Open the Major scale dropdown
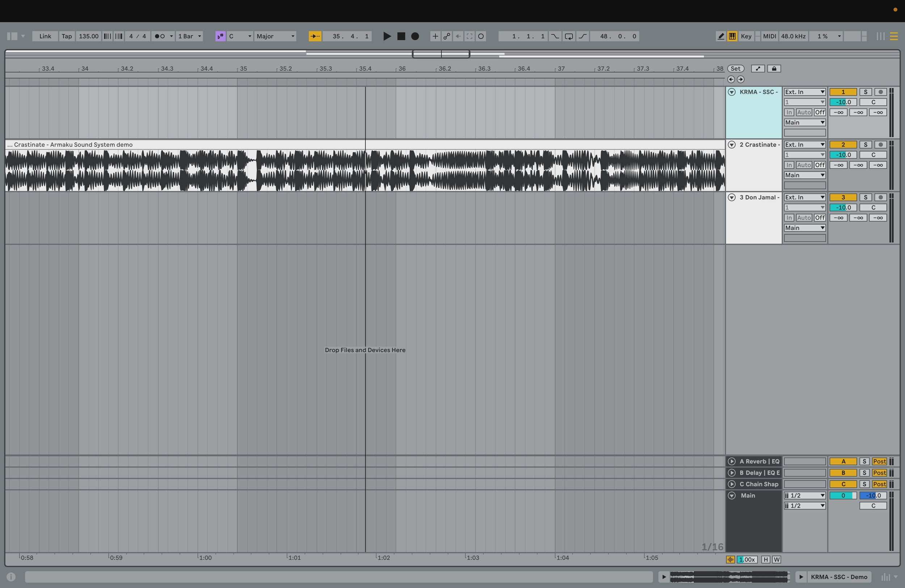Image resolution: width=905 pixels, height=588 pixels. (x=275, y=36)
